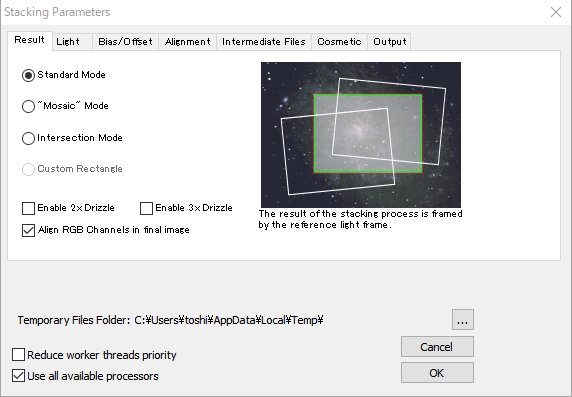Screen dimensions: 572x397
Task: Switch to the Light tab
Action: pos(72,42)
